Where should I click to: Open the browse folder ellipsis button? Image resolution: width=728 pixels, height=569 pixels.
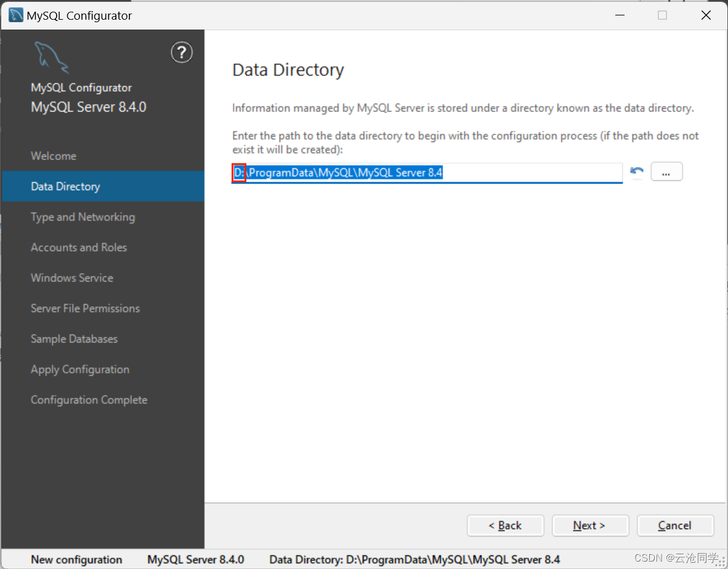(x=666, y=172)
